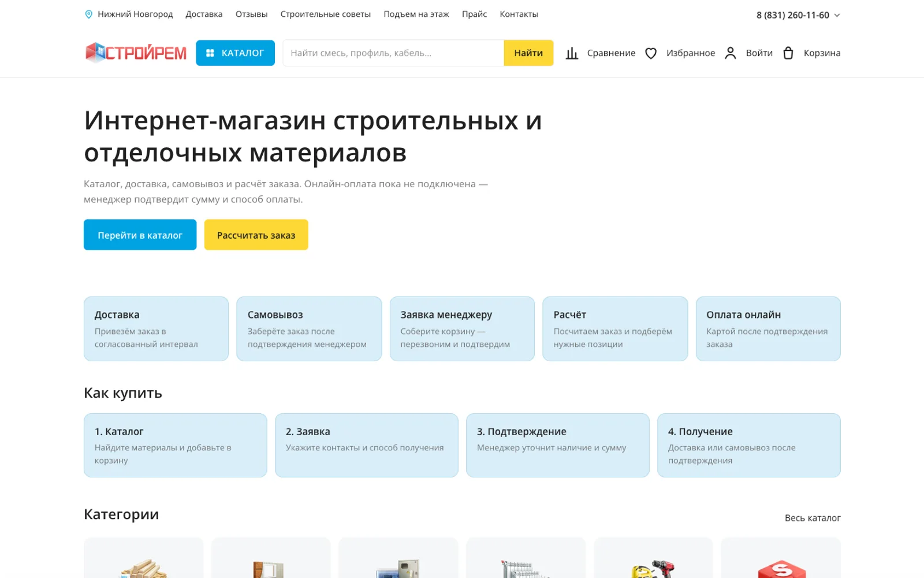Open the Весь каталог link
924x578 pixels.
click(813, 518)
